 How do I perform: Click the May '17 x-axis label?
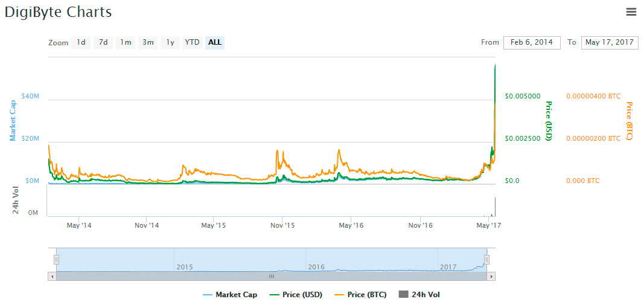(488, 225)
